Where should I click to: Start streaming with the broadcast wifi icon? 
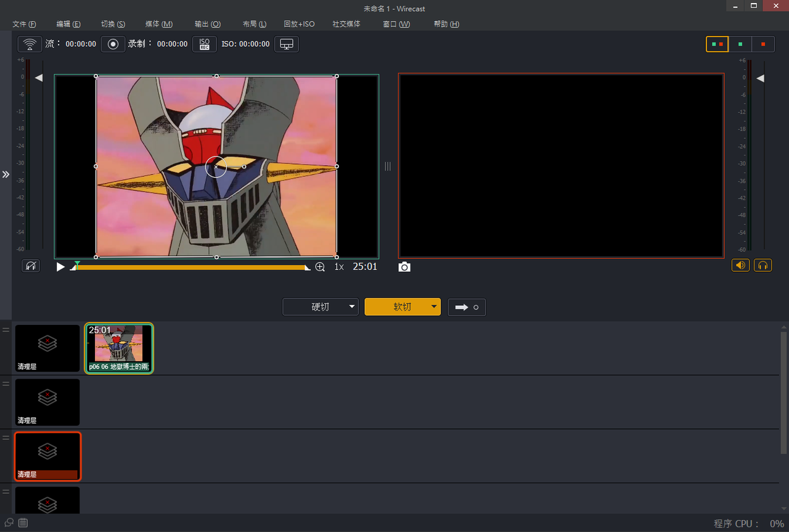click(x=30, y=44)
